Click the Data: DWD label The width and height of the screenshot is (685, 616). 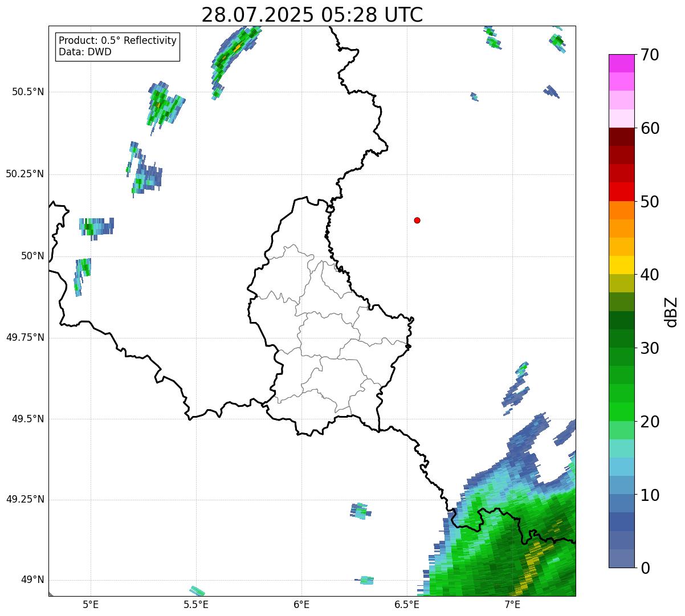(x=85, y=52)
